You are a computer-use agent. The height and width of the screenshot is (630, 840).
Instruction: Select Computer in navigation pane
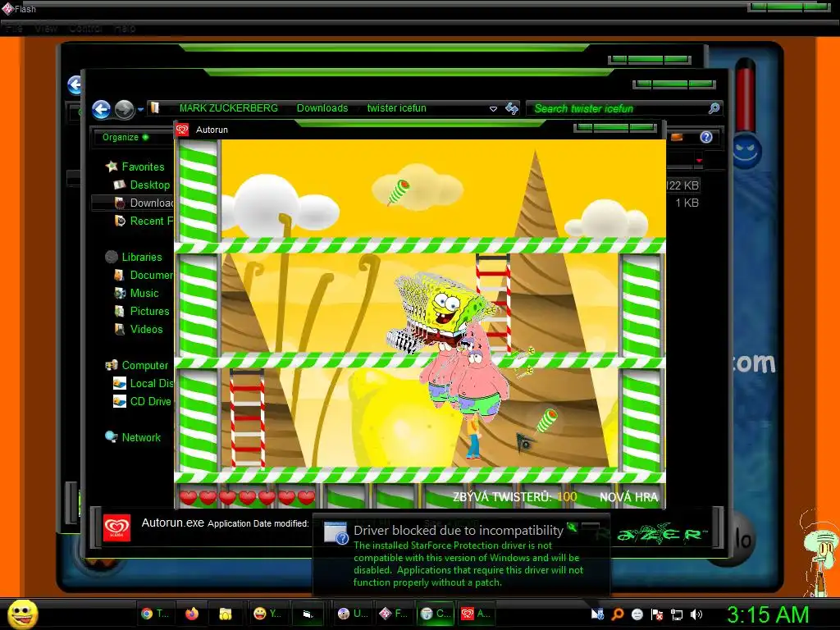click(x=144, y=365)
